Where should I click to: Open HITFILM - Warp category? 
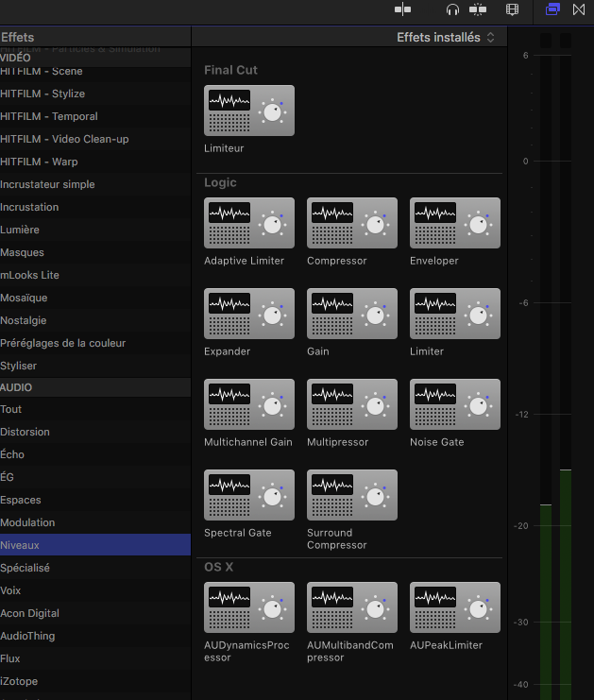click(x=95, y=162)
